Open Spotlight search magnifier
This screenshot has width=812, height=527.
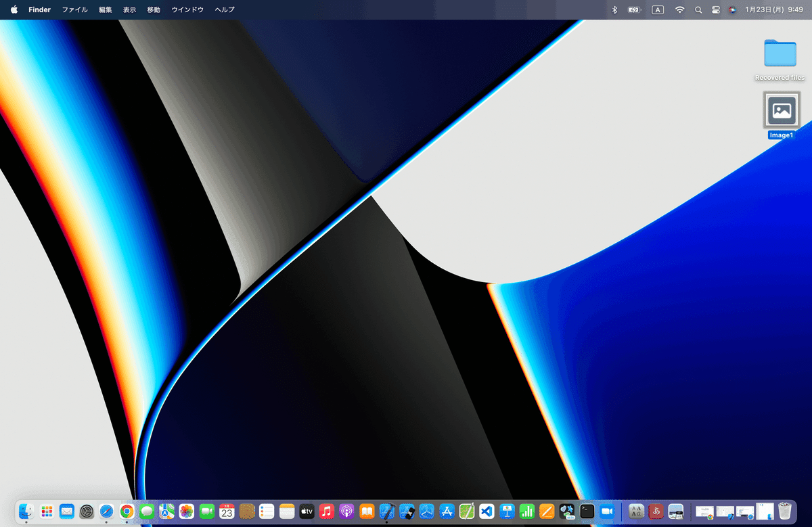698,9
